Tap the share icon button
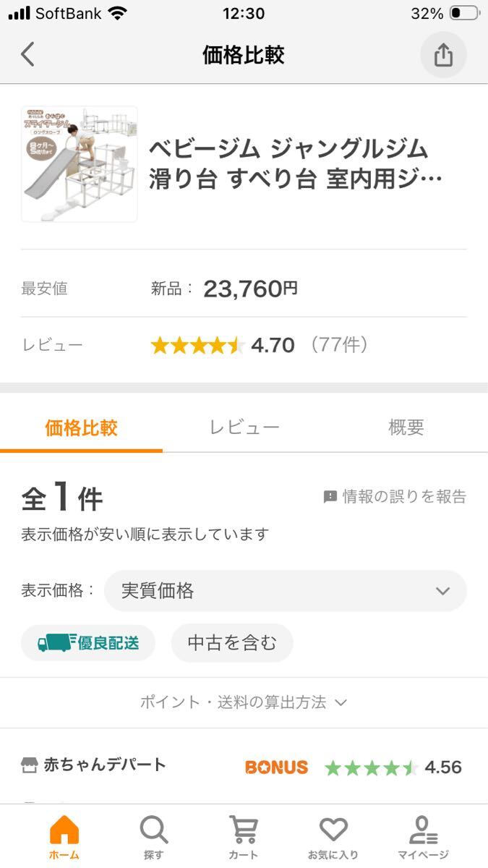This screenshot has height=868, width=488. (443, 55)
